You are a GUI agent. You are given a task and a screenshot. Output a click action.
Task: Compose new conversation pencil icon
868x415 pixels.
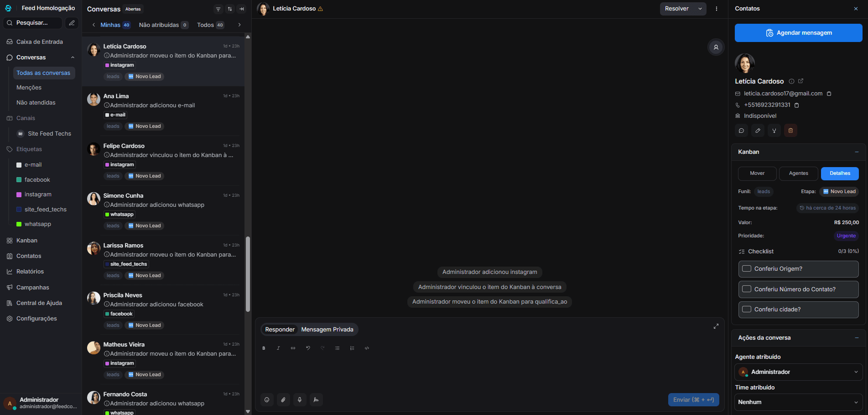tap(72, 23)
